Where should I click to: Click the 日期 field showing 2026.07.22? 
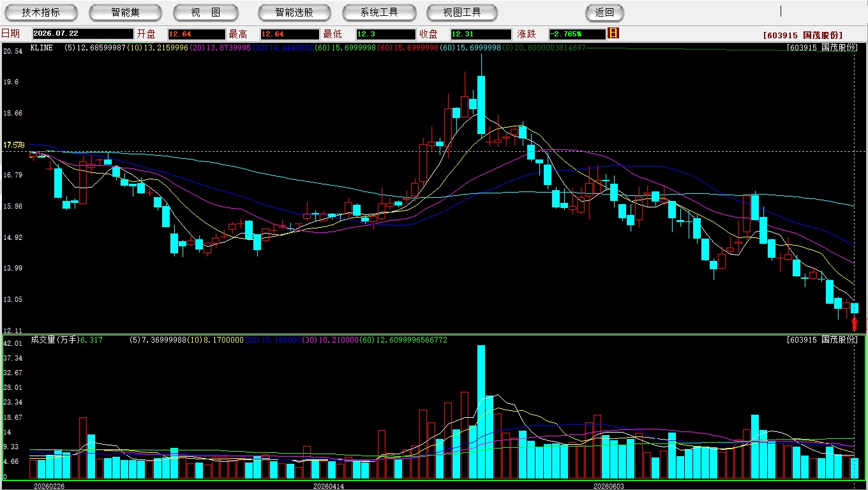pyautogui.click(x=83, y=34)
